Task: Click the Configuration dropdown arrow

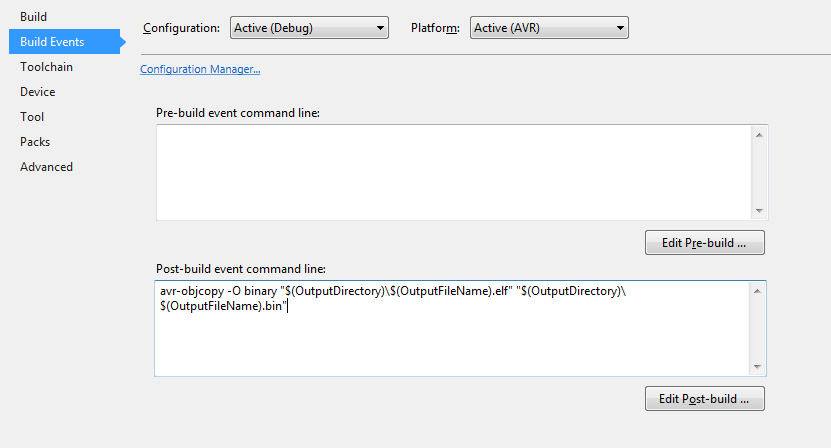Action: click(380, 28)
